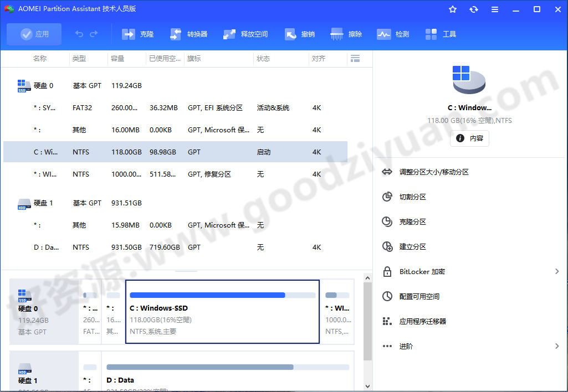
Task: Click the update refresh icon in title bar
Action: pyautogui.click(x=473, y=9)
